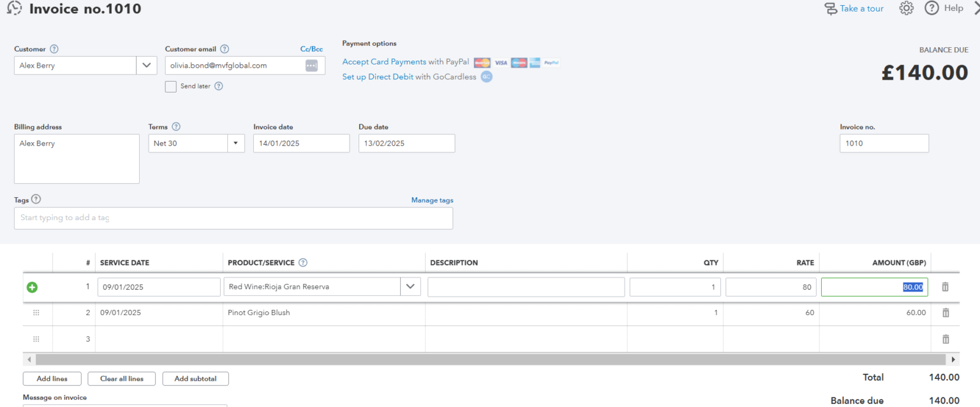Delete line 2 with the trash icon
980x407 pixels.
(945, 313)
